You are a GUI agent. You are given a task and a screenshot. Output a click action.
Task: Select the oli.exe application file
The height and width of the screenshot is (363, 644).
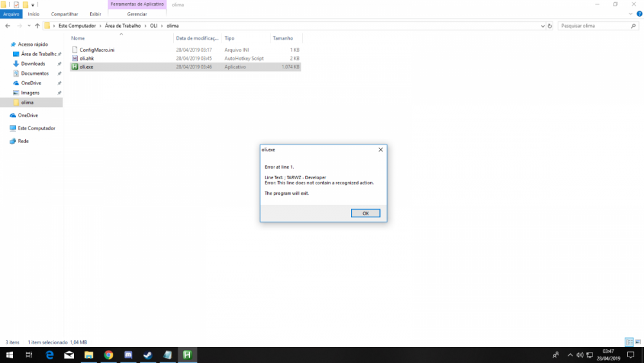click(x=185, y=66)
